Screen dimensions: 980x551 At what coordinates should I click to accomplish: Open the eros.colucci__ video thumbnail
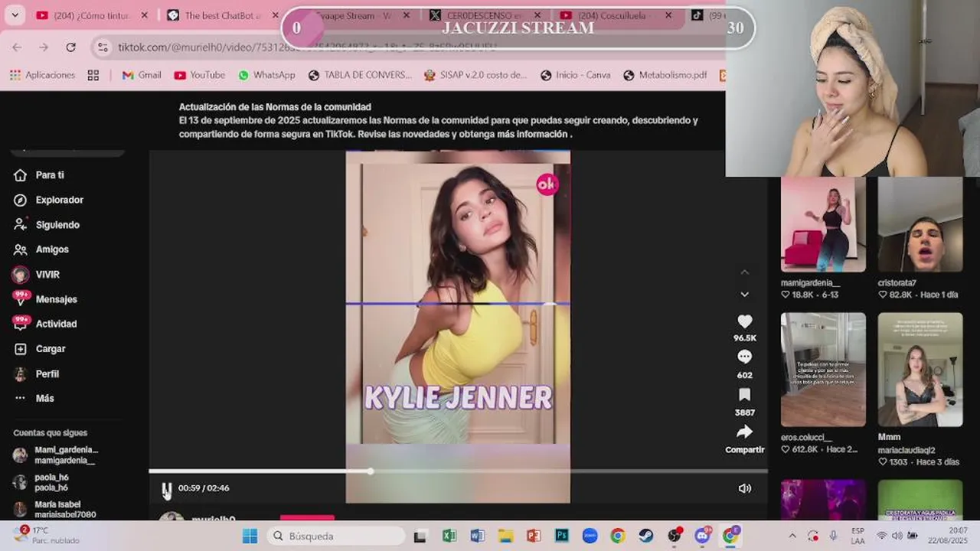click(823, 370)
